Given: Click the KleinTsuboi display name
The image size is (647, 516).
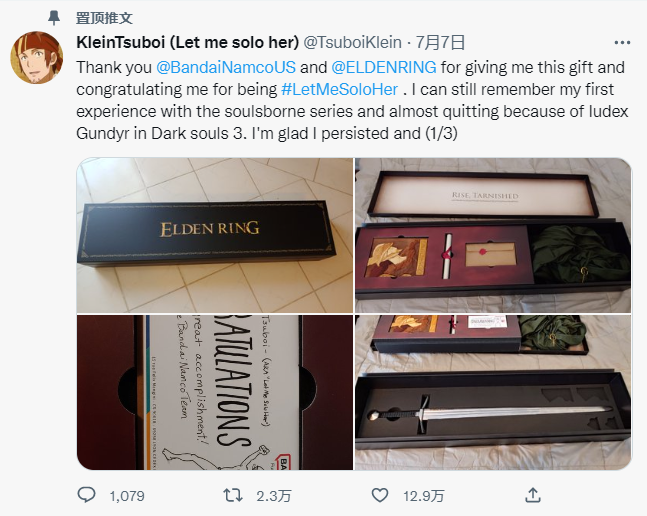Looking at the screenshot, I should click(187, 42).
